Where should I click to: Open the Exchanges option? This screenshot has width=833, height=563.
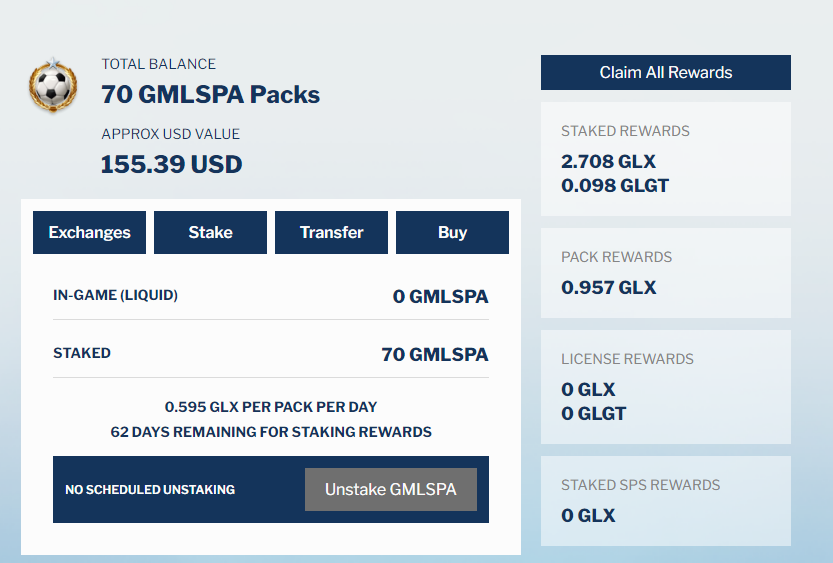(89, 232)
